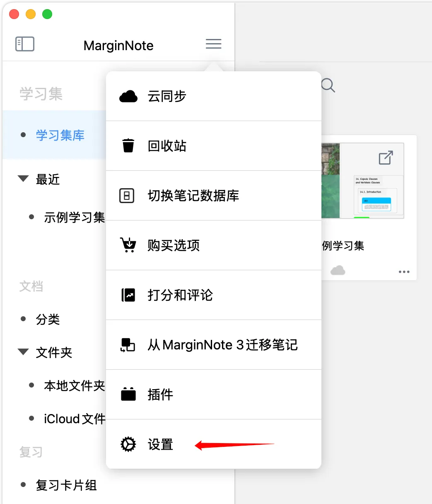Click the 文件夹 label
The width and height of the screenshot is (432, 504).
coord(54,352)
